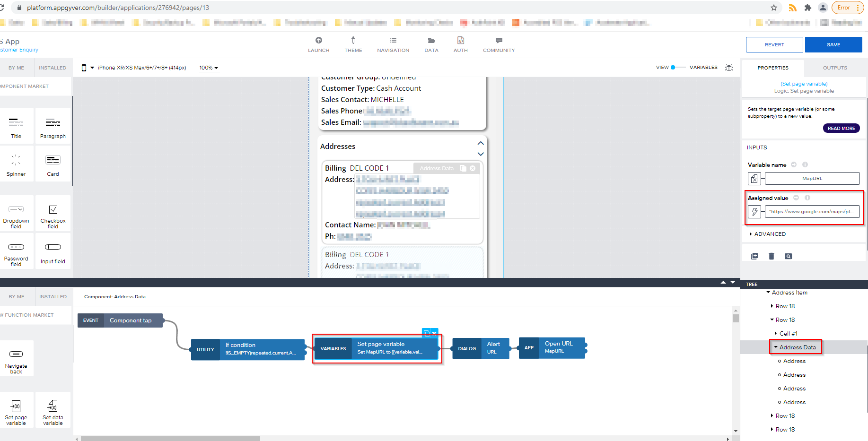This screenshot has width=868, height=441.
Task: Open the Community chat icon
Action: point(499,41)
